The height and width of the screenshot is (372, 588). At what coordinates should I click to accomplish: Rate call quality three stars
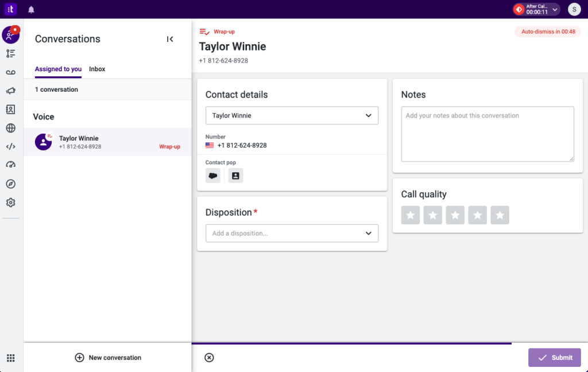(455, 215)
